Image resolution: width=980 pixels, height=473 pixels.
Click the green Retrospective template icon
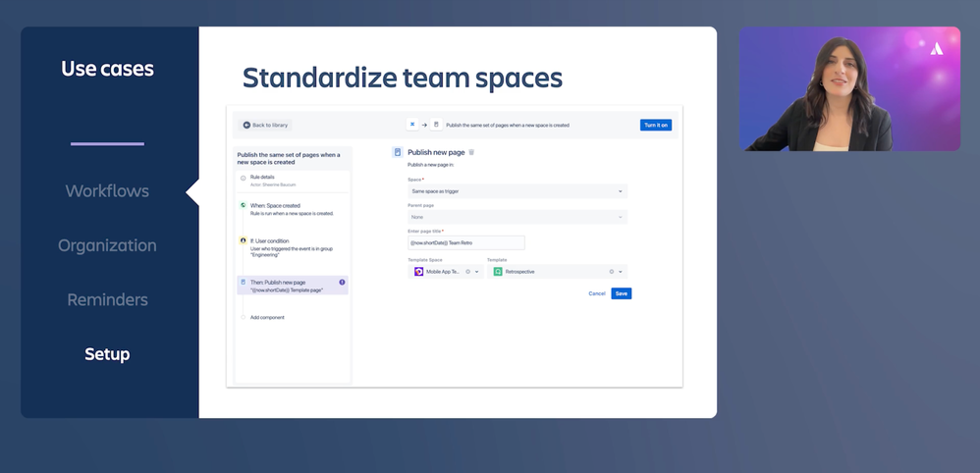(x=498, y=272)
